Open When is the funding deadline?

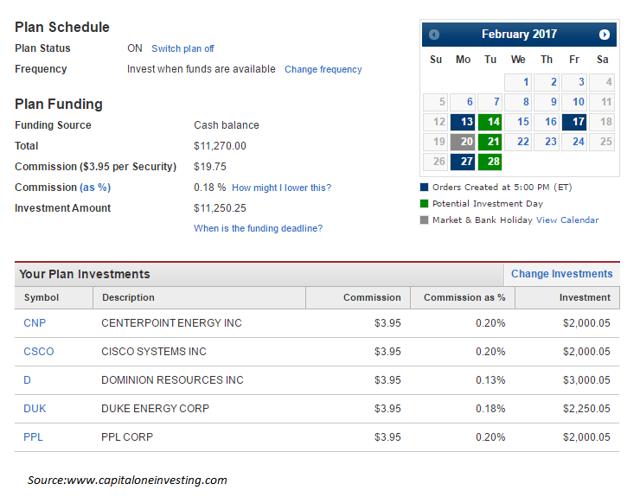pos(258,228)
